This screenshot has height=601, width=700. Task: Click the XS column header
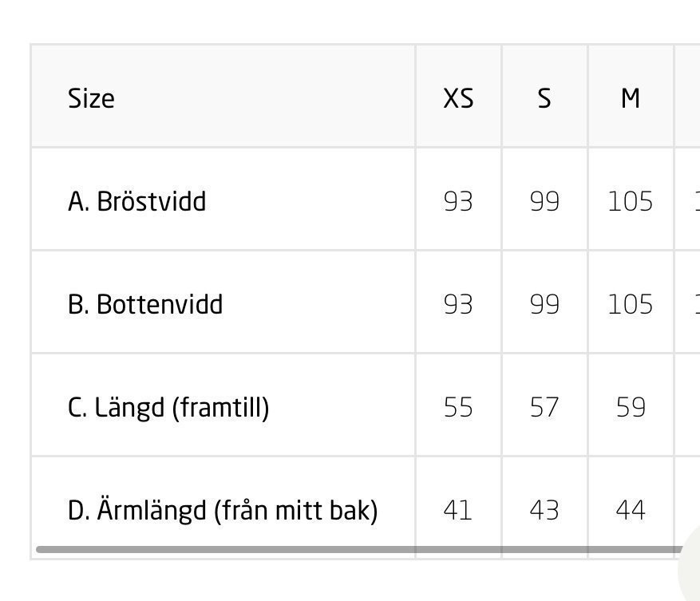point(458,98)
